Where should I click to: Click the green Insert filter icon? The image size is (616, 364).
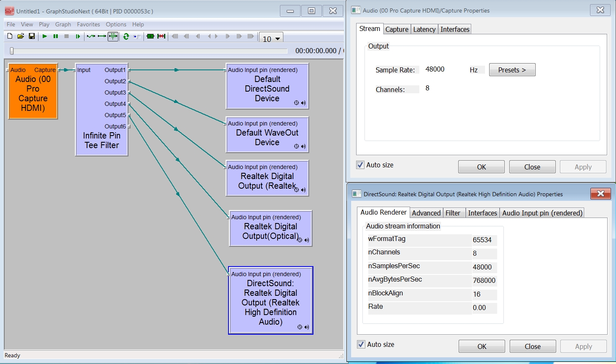[x=150, y=36]
